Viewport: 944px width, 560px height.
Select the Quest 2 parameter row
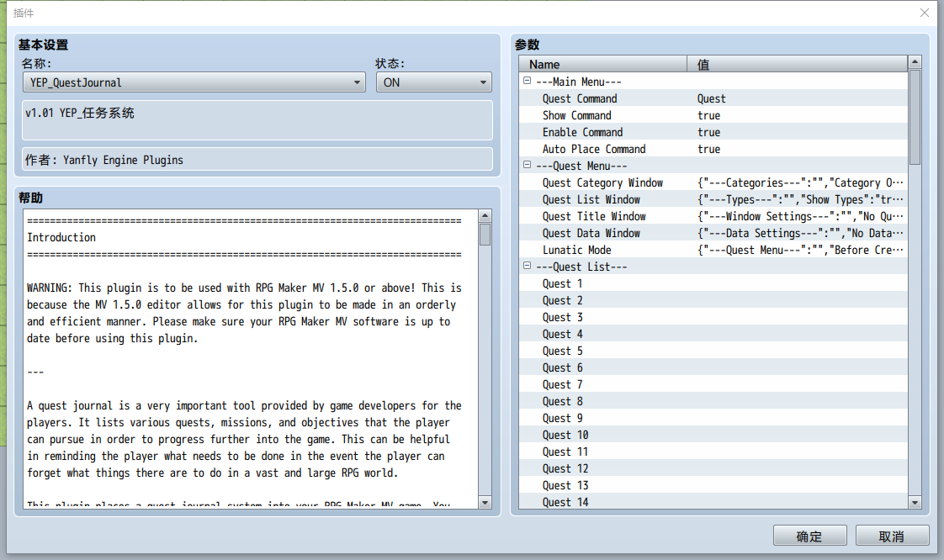tap(713, 301)
